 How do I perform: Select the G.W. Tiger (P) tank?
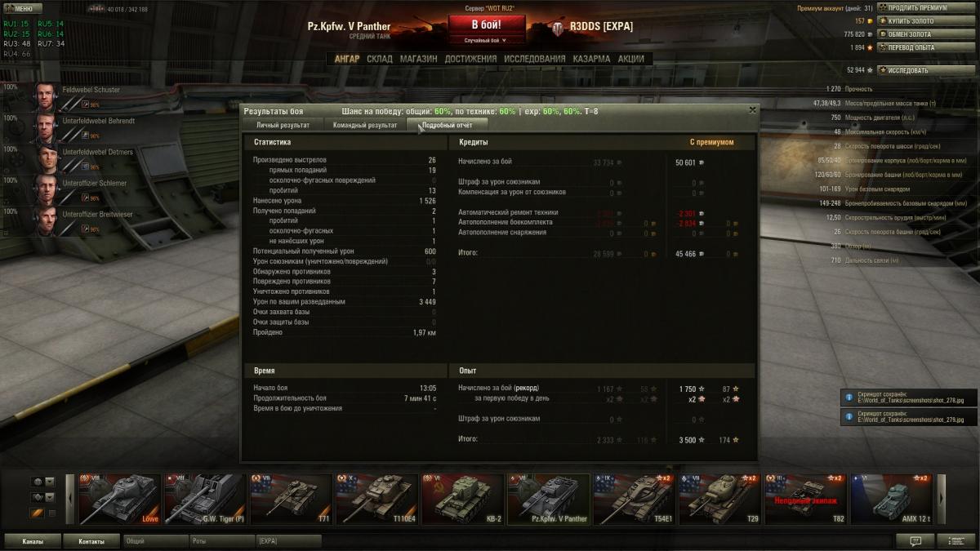205,499
